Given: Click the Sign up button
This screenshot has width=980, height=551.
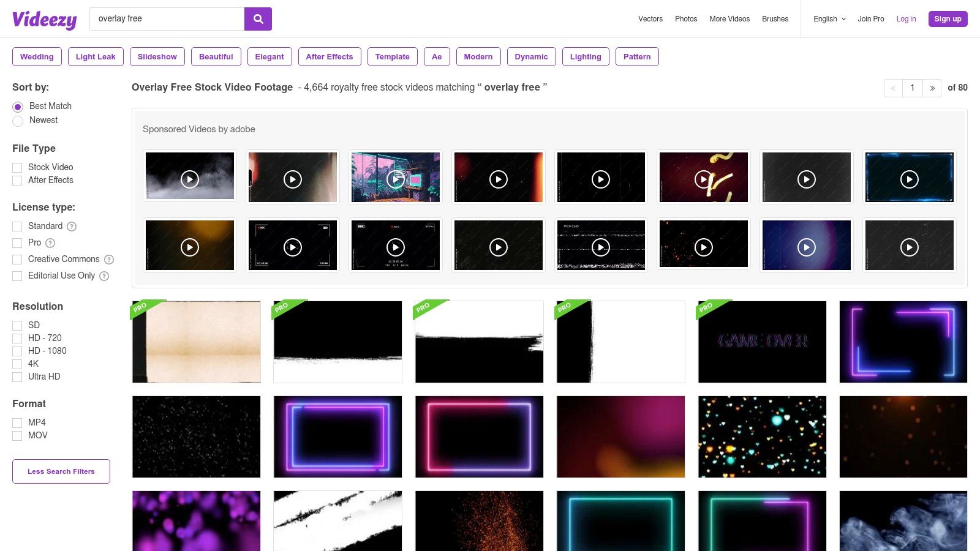Looking at the screenshot, I should click(x=948, y=19).
